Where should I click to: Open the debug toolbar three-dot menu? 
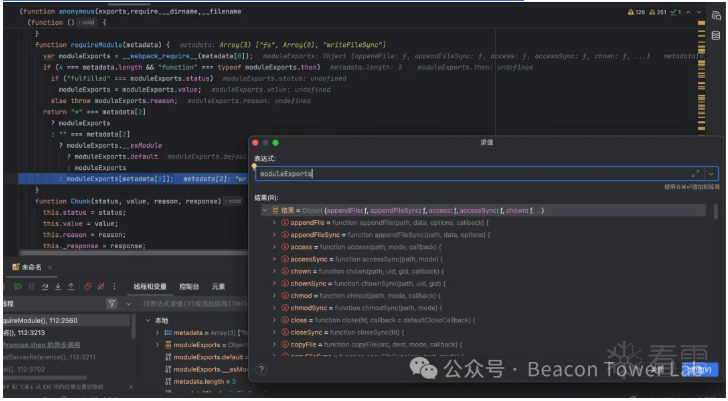point(114,287)
